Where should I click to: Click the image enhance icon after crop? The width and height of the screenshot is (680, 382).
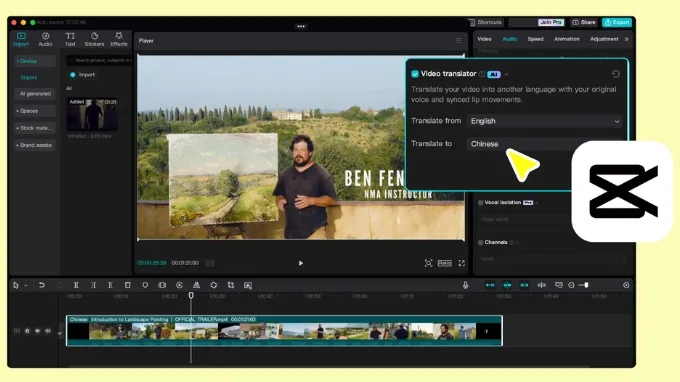coord(248,285)
